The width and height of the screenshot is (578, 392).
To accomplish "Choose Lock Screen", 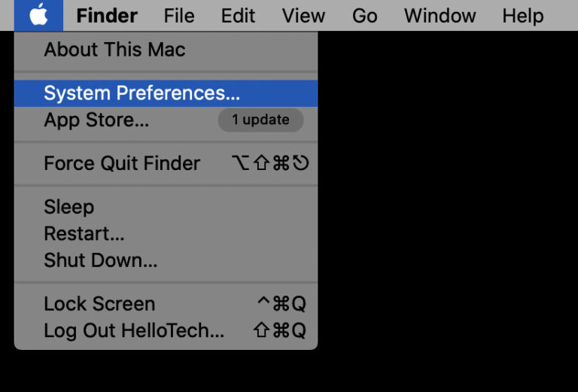I will (99, 304).
